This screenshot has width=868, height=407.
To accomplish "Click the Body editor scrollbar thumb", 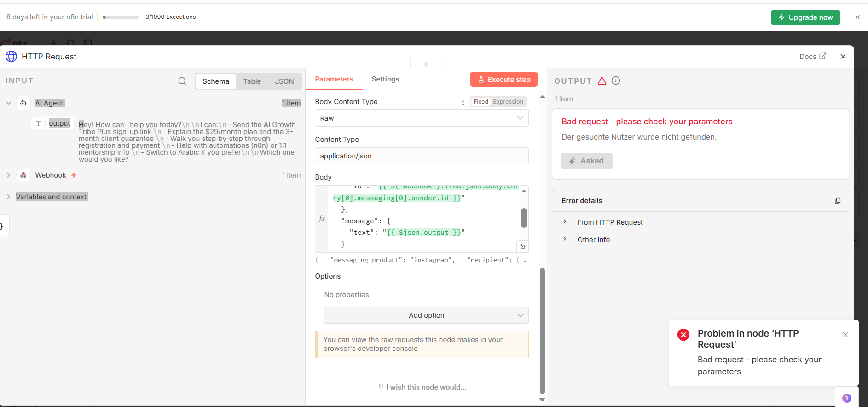I will pos(524,218).
